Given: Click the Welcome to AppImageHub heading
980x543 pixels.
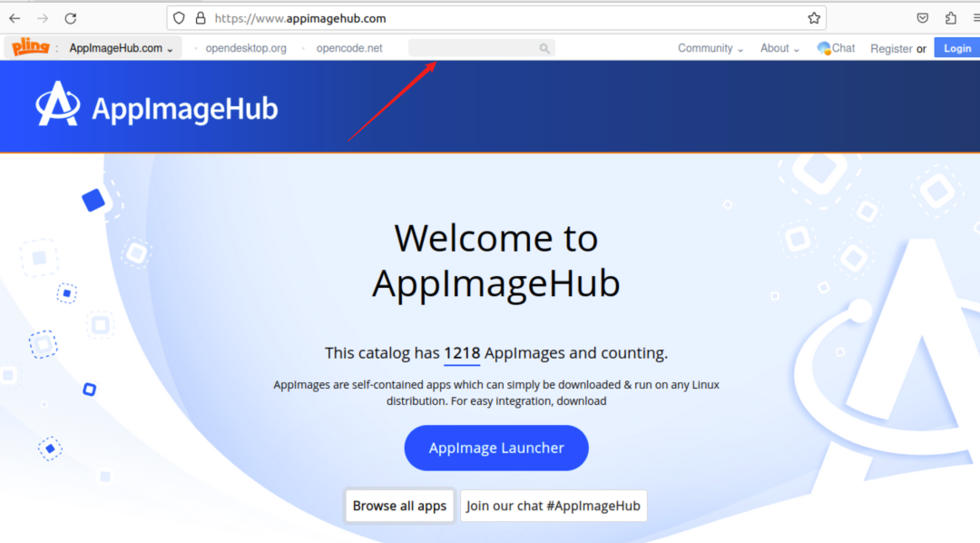Looking at the screenshot, I should 496,261.
